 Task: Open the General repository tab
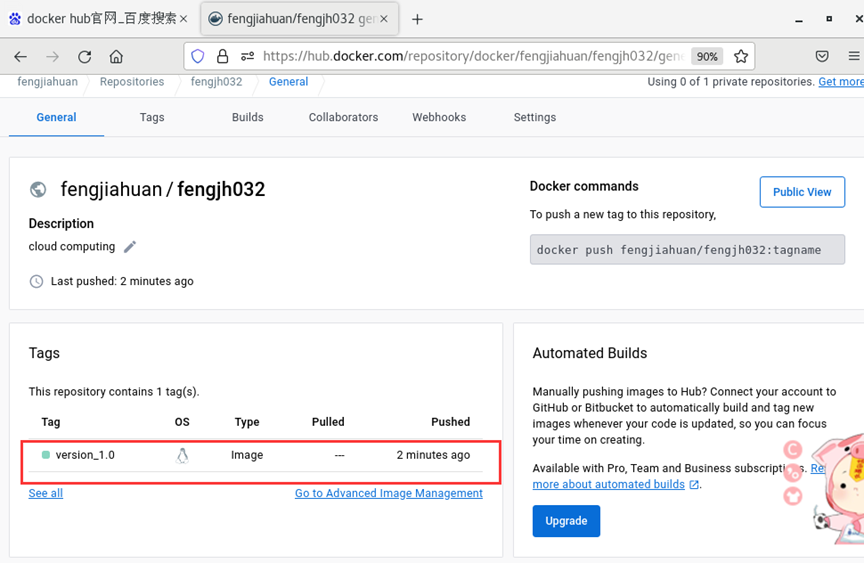(x=56, y=117)
